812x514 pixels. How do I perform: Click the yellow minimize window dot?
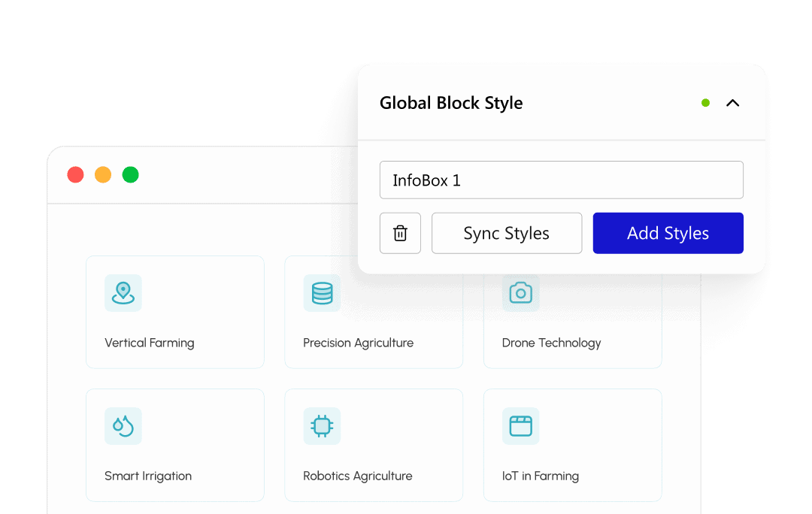[103, 175]
